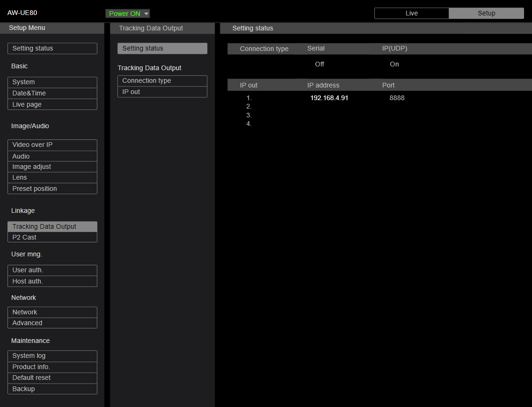Switch to the Setup tab
This screenshot has width=532, height=407.
click(x=486, y=13)
